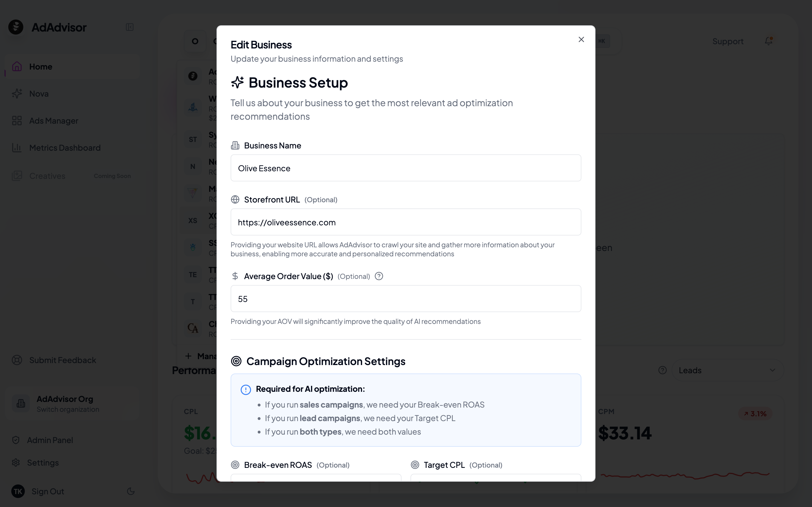Click the Creatives image icon in sidebar
812x507 pixels.
click(17, 175)
